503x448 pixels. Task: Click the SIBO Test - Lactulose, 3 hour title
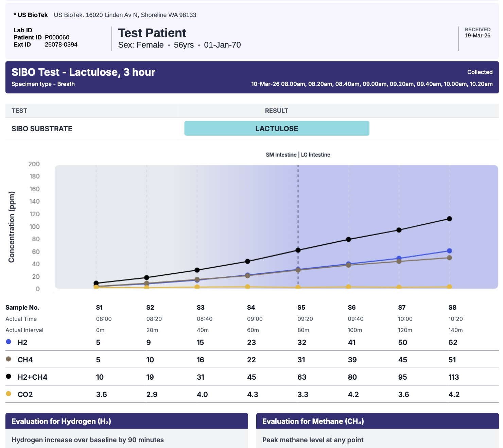click(x=83, y=72)
